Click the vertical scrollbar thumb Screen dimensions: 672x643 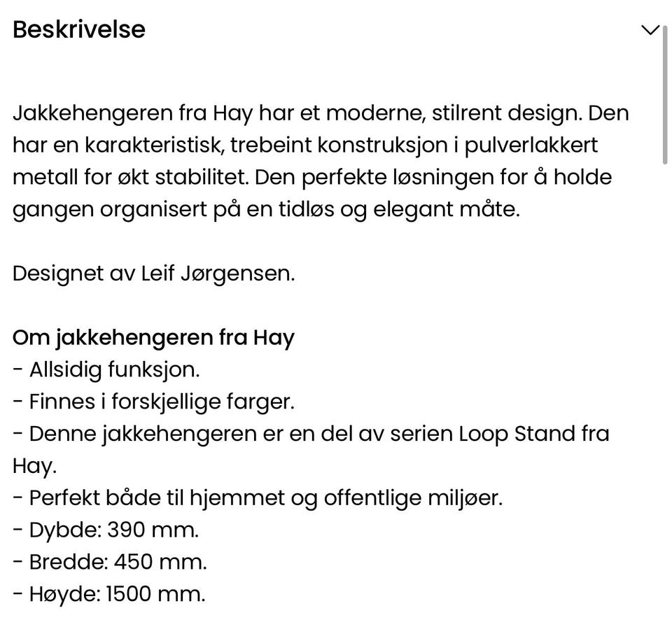pyautogui.click(x=665, y=94)
